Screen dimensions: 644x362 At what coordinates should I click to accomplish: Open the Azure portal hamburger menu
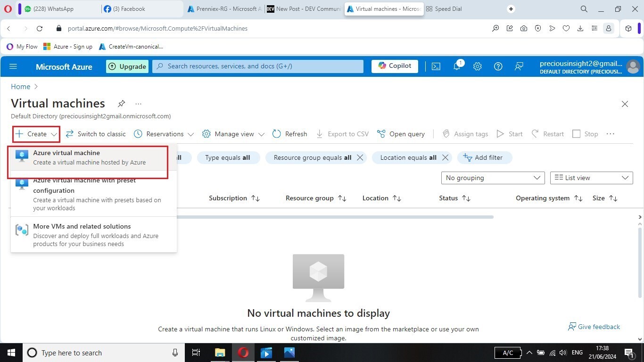13,66
